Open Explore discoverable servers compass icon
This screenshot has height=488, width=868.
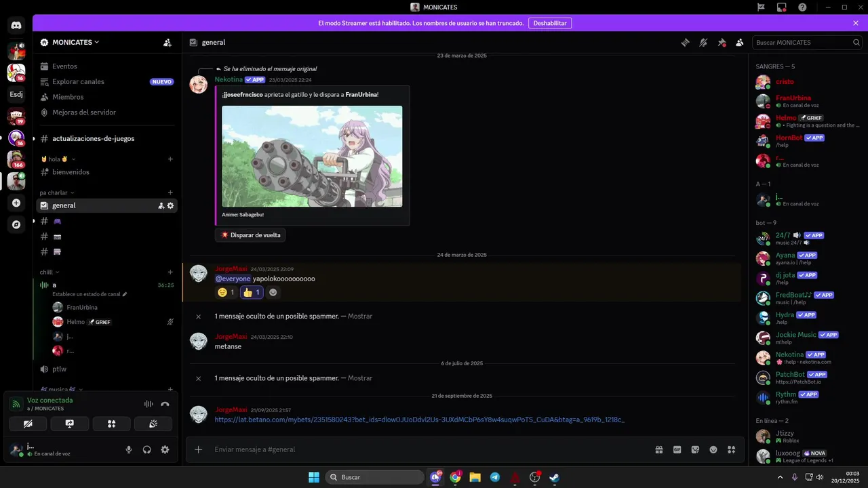pos(16,224)
